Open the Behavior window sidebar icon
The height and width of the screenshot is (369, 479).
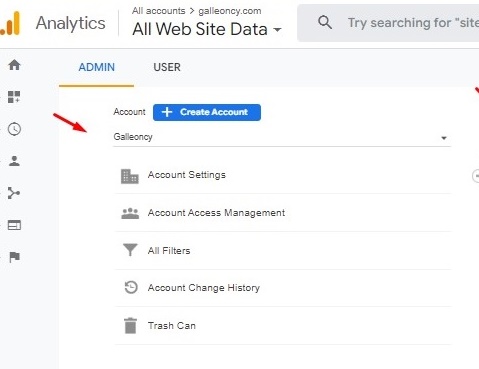coord(14,225)
